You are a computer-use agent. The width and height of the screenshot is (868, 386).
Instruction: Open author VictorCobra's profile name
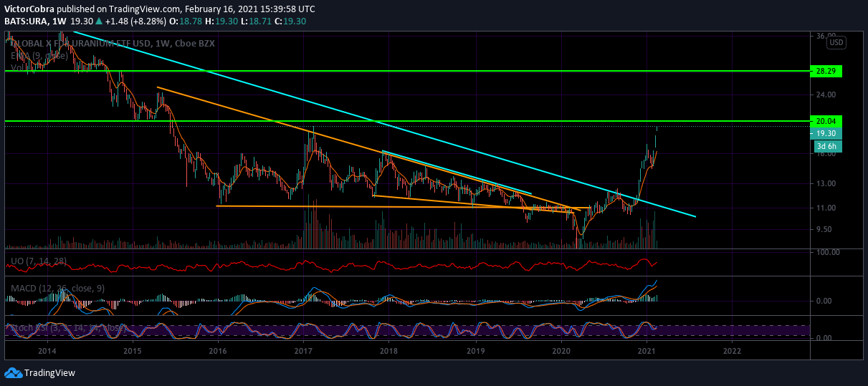pos(29,9)
